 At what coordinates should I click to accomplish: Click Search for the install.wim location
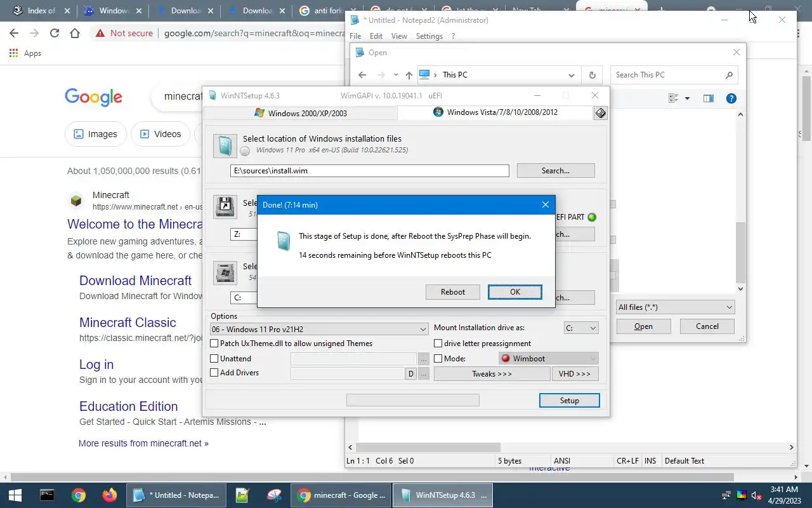coord(556,171)
